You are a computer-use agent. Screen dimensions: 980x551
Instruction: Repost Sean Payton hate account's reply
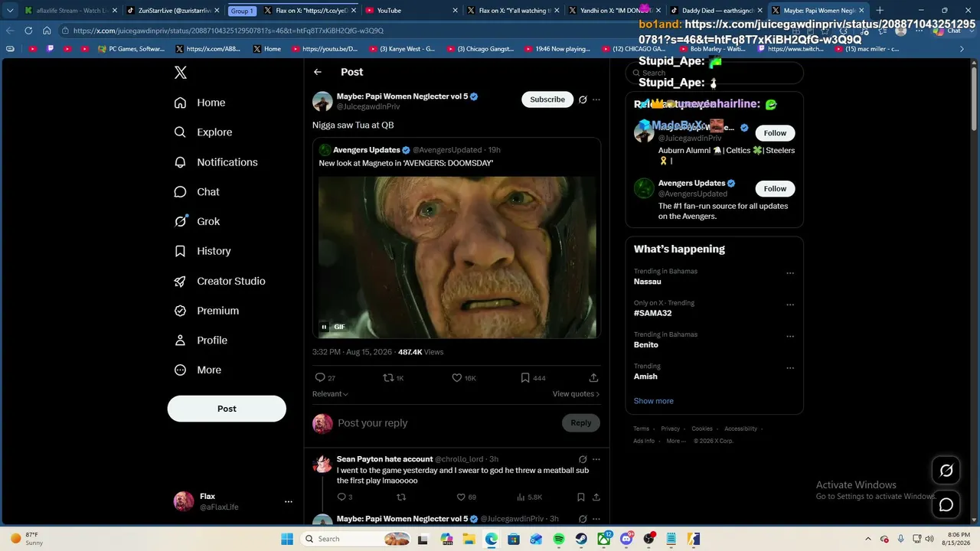401,497
